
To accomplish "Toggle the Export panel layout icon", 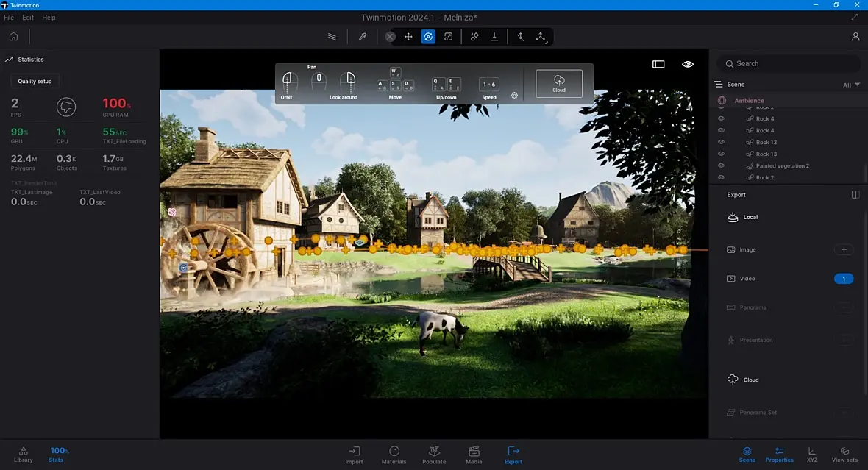I will tap(855, 195).
